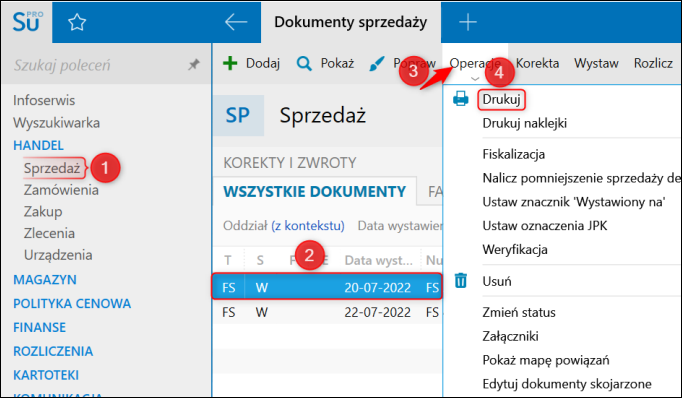
Task: Click the Subiekt PRO logo icon
Action: click(27, 22)
